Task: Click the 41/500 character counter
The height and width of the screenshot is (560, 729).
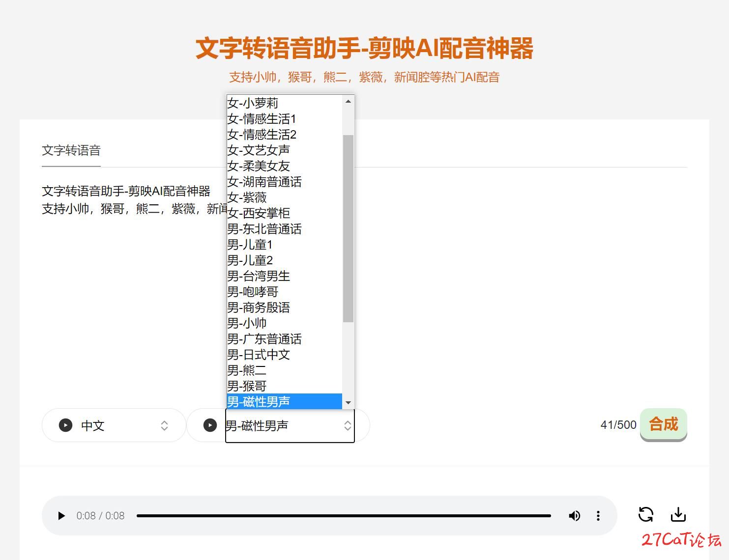Action: (618, 425)
